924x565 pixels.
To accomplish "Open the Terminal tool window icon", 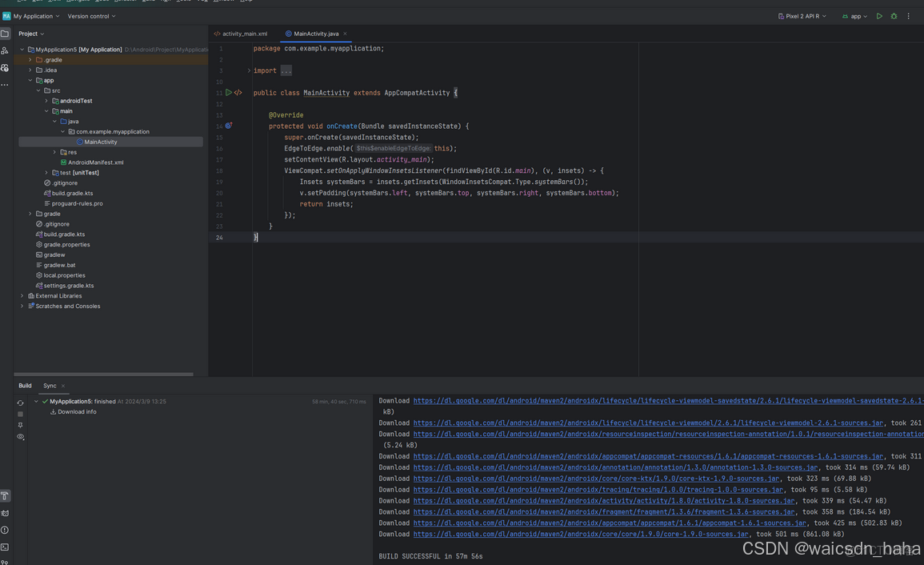I will pyautogui.click(x=5, y=547).
